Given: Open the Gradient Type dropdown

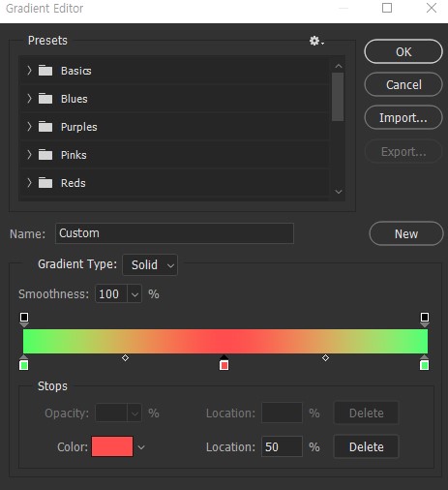Looking at the screenshot, I should (x=150, y=265).
